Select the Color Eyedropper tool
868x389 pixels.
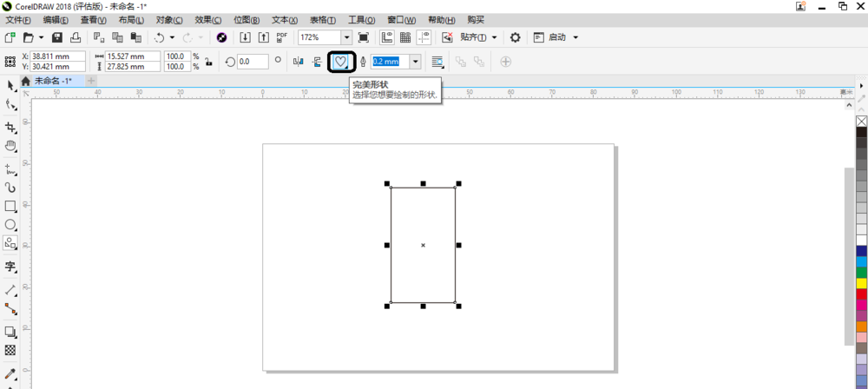pos(10,373)
